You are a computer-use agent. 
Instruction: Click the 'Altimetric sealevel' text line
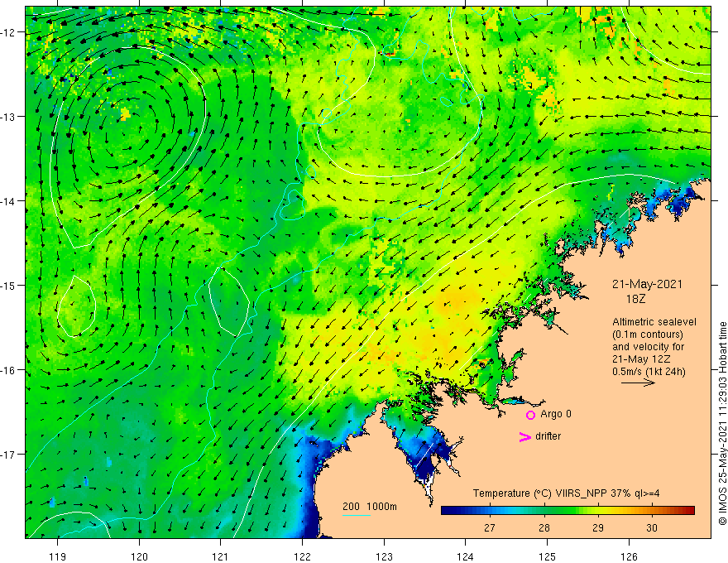tap(654, 322)
